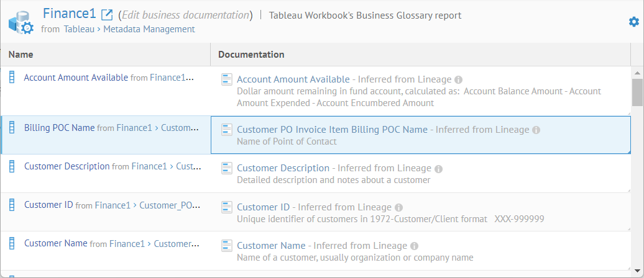Open Finance1 in new window icon
644x278 pixels.
pyautogui.click(x=107, y=15)
